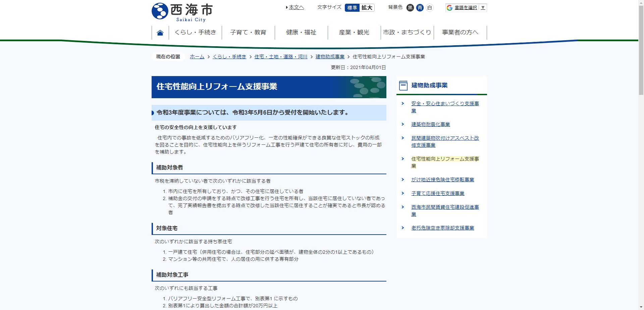Open the くらし・手続き menu
The image size is (644, 310).
tap(196, 32)
